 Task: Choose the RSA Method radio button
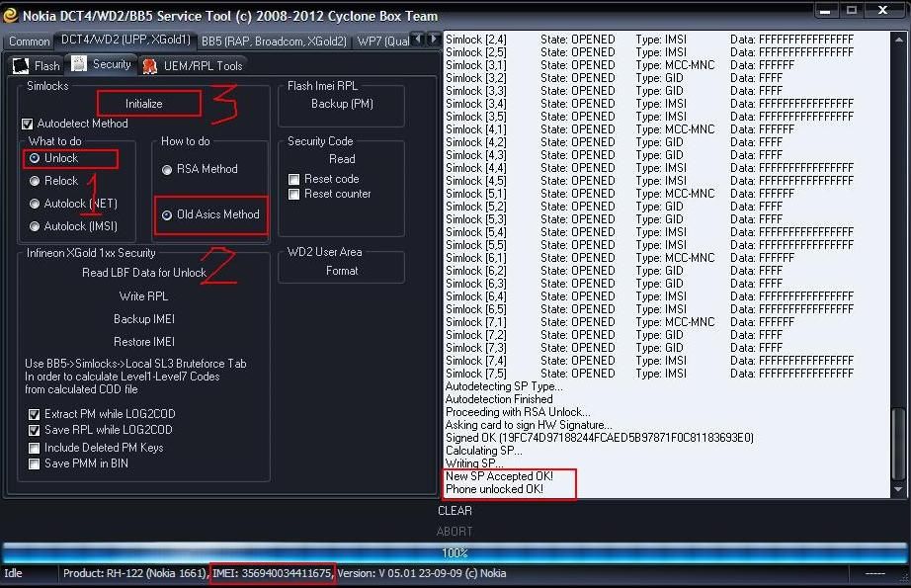(x=169, y=169)
